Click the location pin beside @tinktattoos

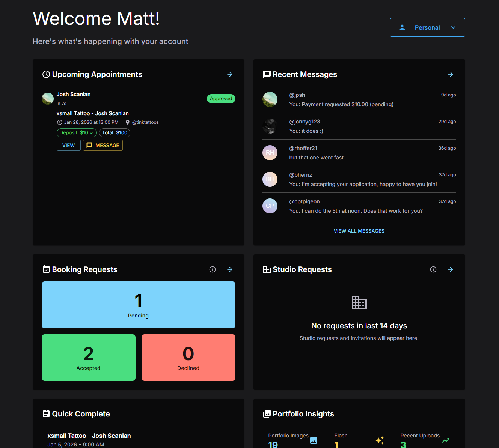pyautogui.click(x=128, y=122)
